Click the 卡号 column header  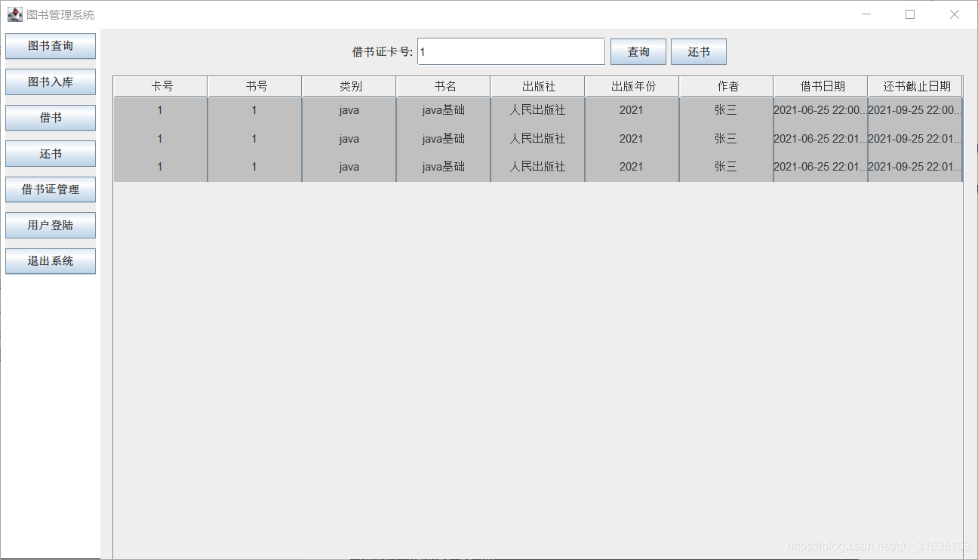coord(160,85)
